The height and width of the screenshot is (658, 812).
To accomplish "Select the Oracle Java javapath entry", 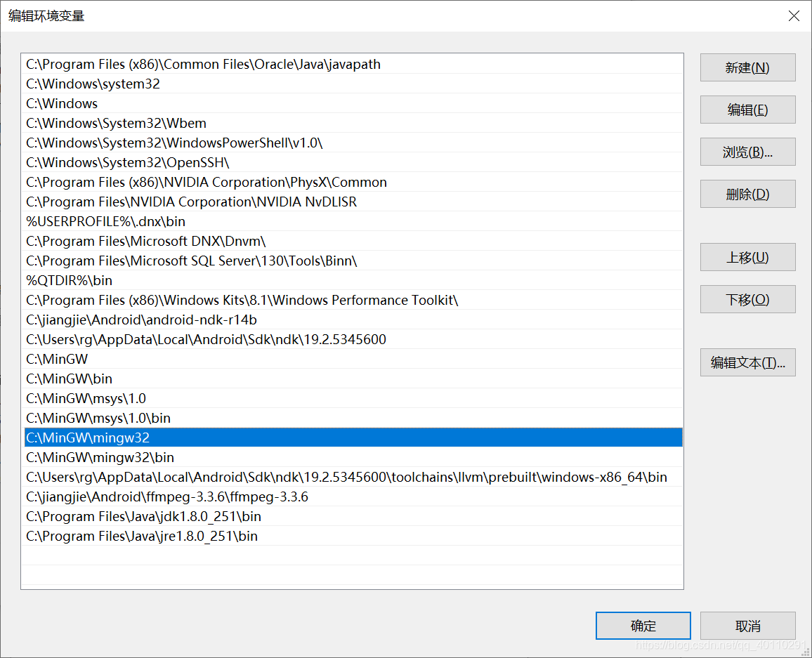I will pos(353,64).
